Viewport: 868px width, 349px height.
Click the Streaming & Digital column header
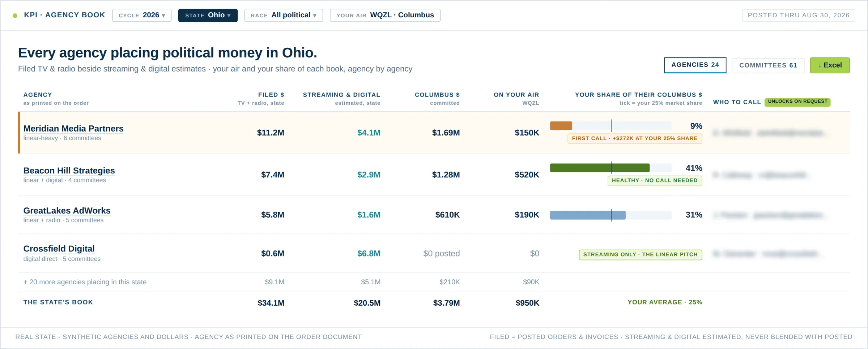point(341,95)
